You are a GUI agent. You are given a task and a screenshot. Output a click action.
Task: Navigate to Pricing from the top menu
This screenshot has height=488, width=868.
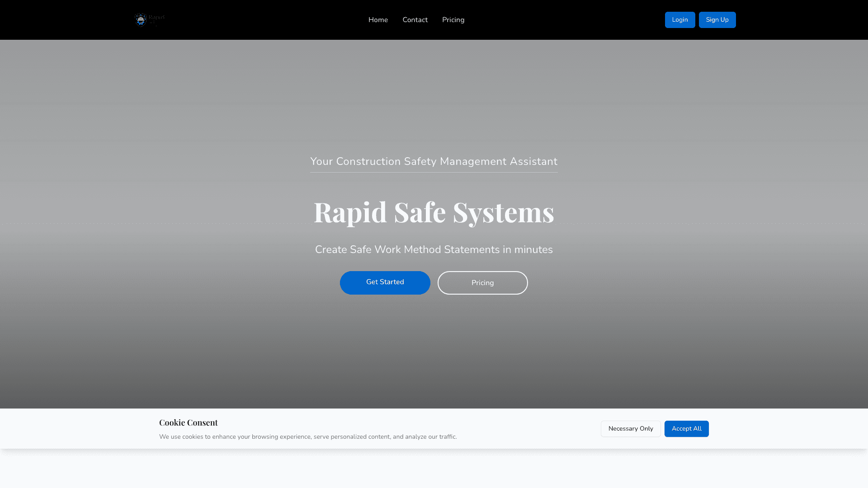click(453, 19)
